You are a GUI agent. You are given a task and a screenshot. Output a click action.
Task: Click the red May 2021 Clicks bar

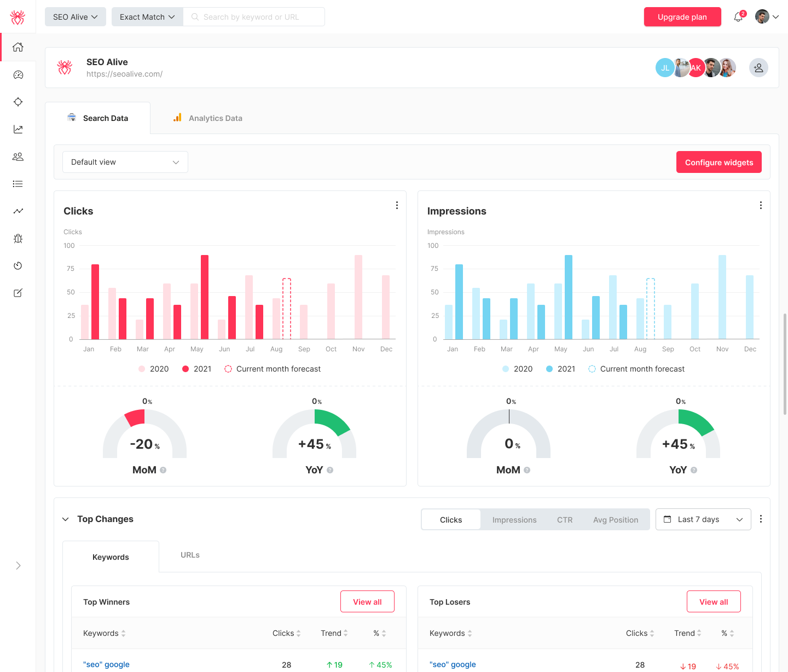(x=205, y=297)
